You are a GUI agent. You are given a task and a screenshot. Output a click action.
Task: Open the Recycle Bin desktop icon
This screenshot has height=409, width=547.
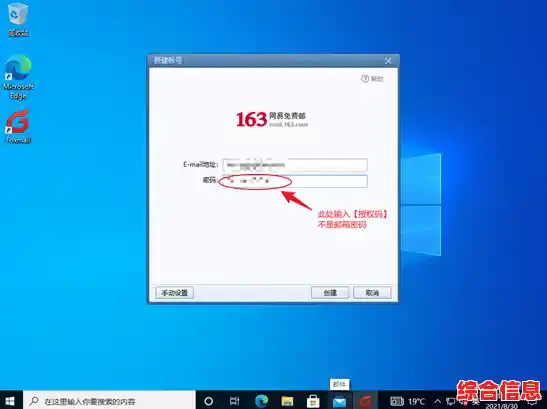tap(18, 20)
